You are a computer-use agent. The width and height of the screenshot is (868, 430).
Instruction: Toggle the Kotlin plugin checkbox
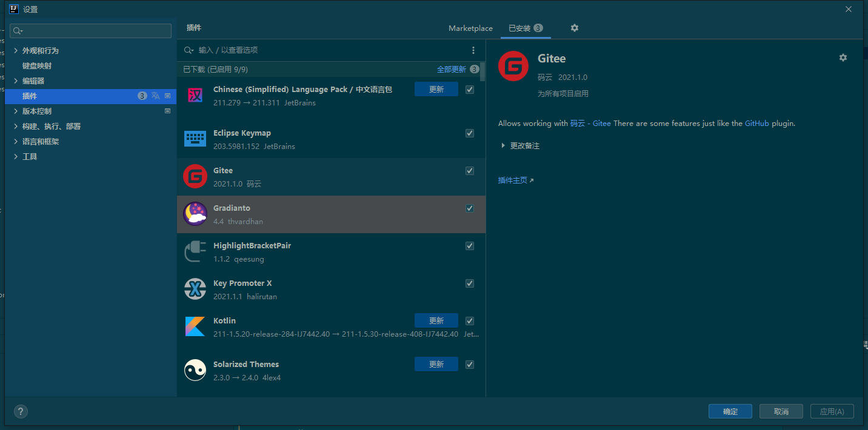pyautogui.click(x=470, y=321)
